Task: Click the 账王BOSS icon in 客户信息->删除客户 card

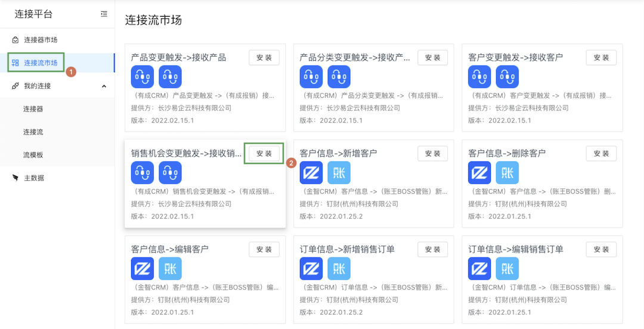Action: coord(507,173)
